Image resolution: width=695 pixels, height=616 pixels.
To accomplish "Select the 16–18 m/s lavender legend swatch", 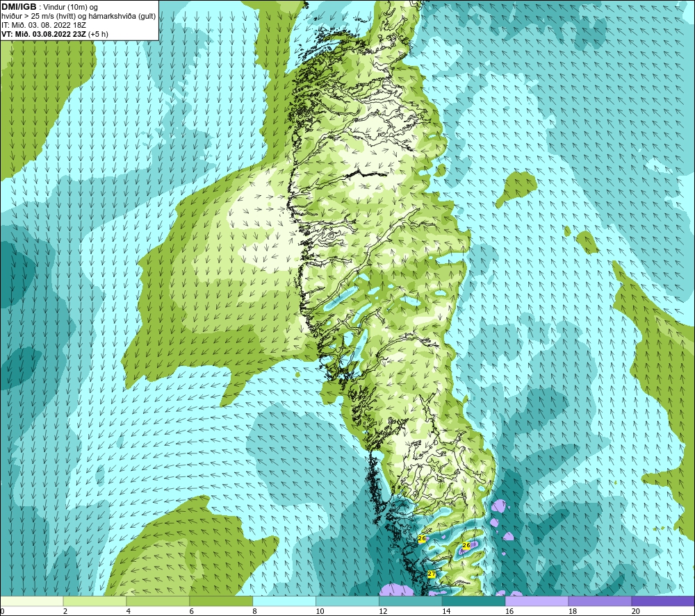I will click(537, 601).
